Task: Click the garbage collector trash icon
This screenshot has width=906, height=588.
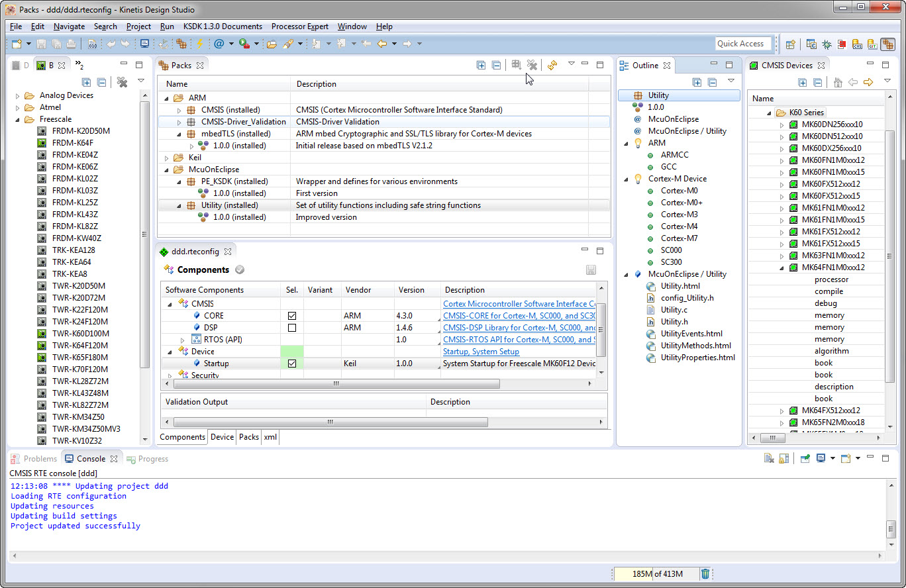Action: point(705,573)
